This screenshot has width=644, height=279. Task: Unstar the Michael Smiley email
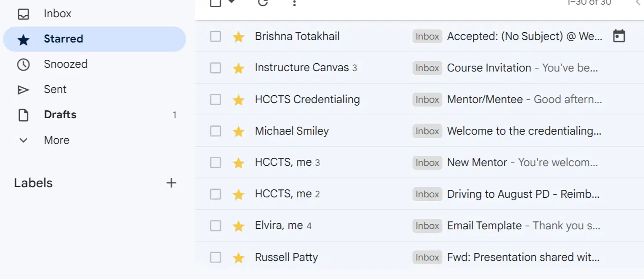pos(238,131)
